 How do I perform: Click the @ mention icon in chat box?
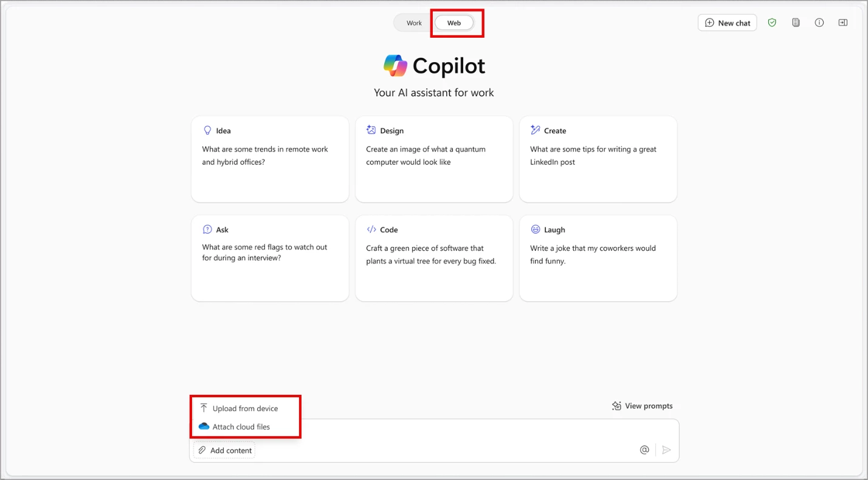pyautogui.click(x=644, y=450)
